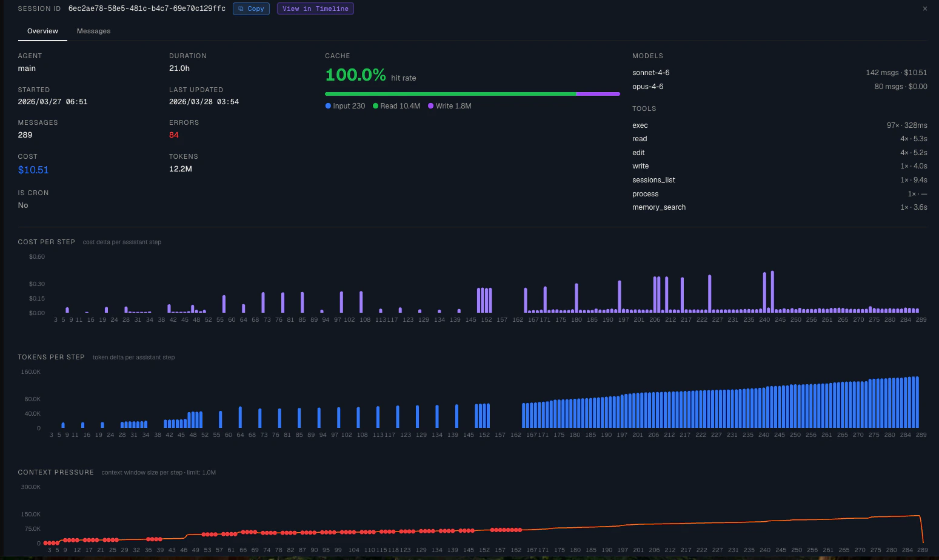Screen dimensions: 939x560
Task: Click the agent name main
Action: pos(27,68)
